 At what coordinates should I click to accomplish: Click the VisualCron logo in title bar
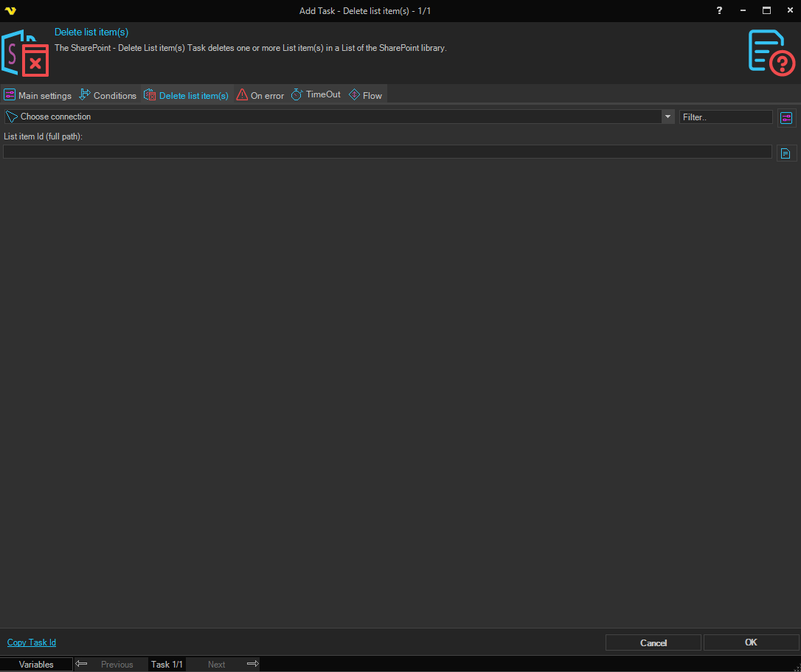point(10,10)
